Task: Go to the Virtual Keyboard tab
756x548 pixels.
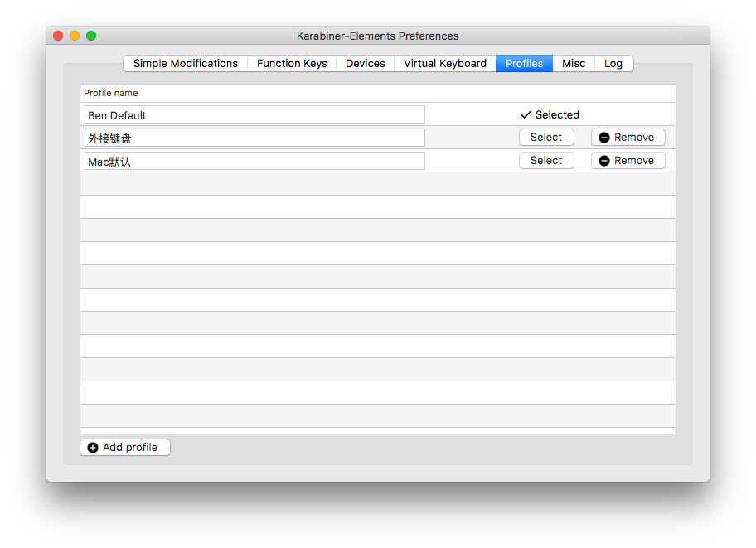Action: 445,64
